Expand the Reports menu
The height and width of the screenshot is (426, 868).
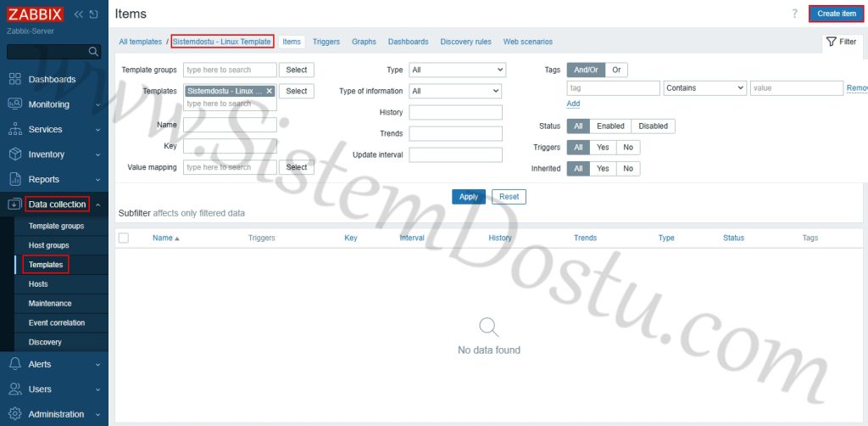[x=97, y=180]
